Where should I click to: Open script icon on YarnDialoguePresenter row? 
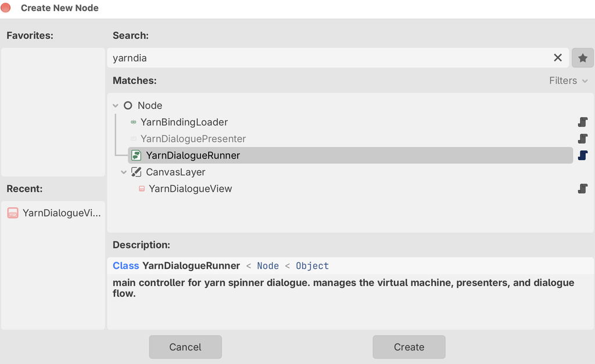pos(582,139)
